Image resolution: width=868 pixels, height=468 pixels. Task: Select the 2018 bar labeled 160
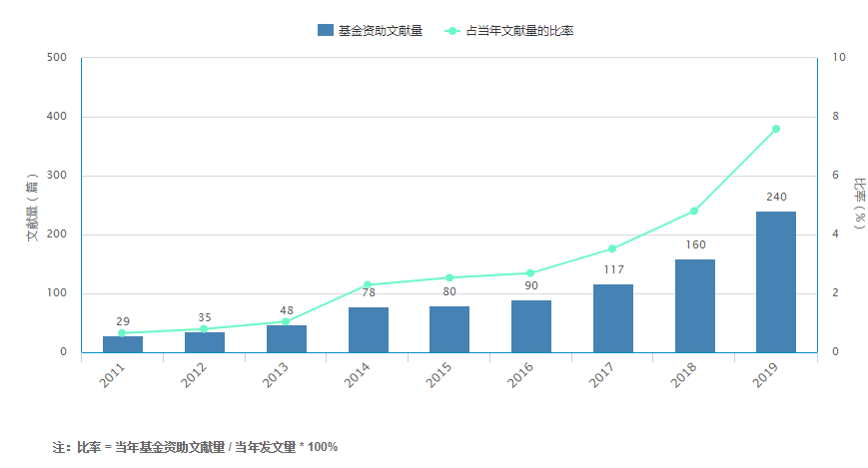[x=695, y=306]
